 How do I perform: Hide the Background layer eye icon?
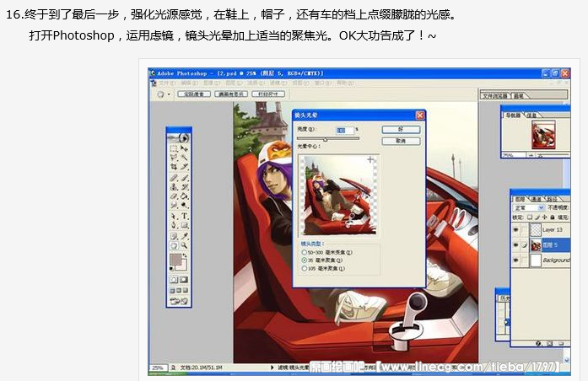coord(515,260)
